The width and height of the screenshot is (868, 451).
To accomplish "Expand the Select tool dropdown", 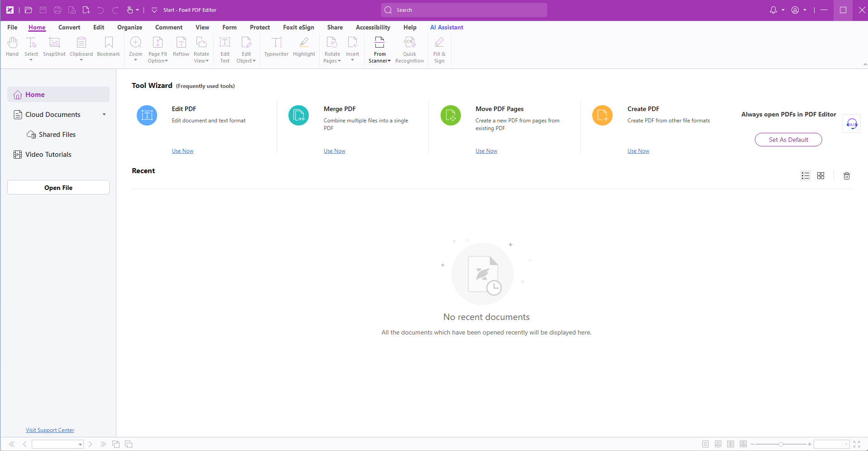I will coord(31,60).
